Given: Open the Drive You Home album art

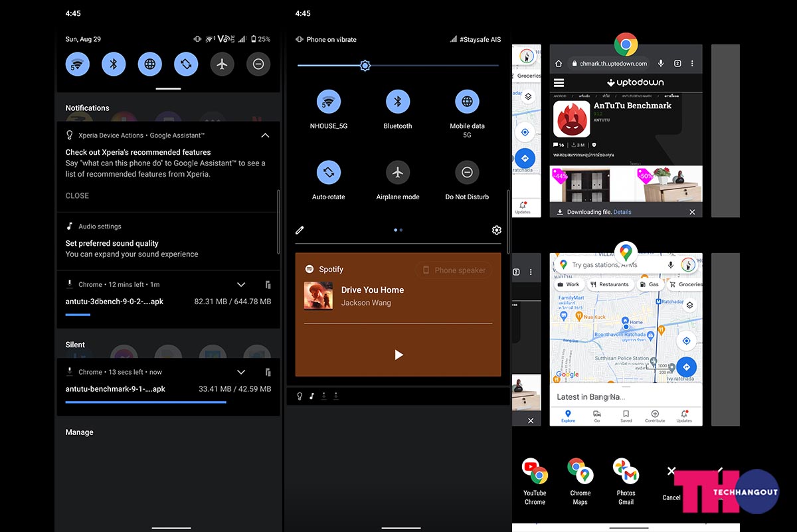Looking at the screenshot, I should click(318, 296).
